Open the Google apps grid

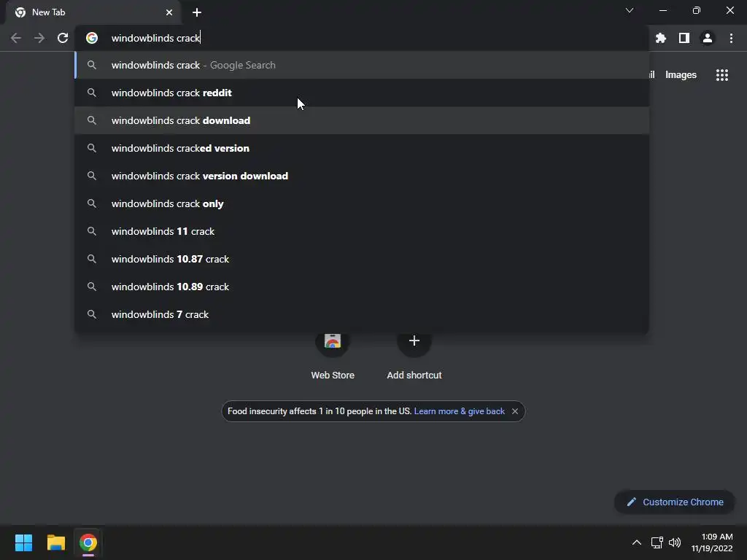[722, 75]
